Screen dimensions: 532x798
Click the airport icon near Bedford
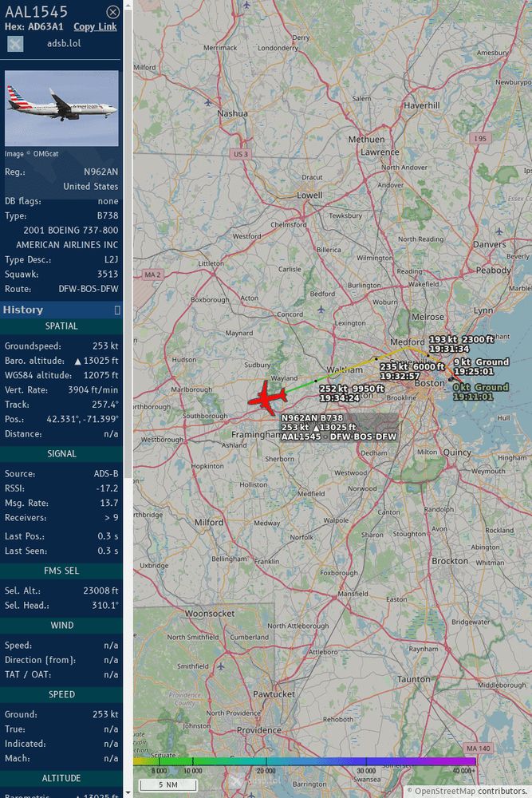(x=321, y=309)
